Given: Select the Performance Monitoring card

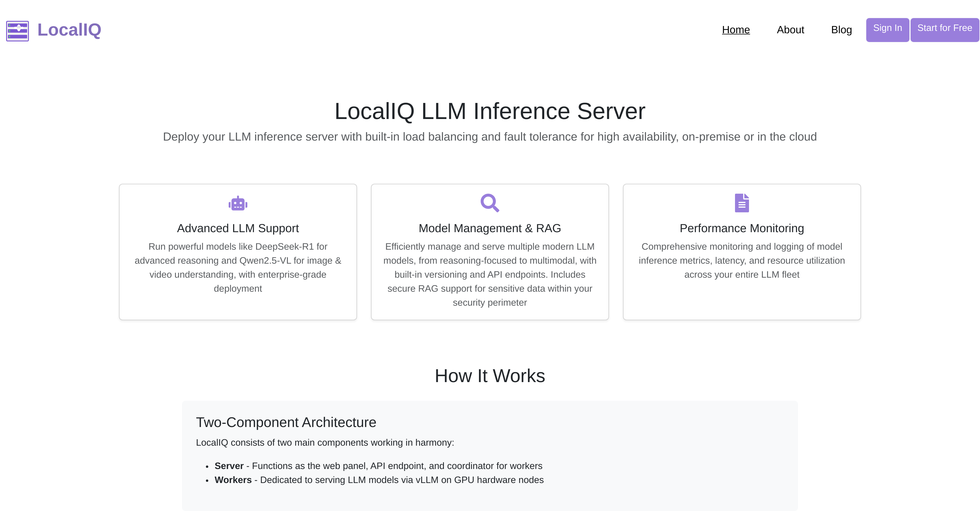Looking at the screenshot, I should pyautogui.click(x=741, y=251).
